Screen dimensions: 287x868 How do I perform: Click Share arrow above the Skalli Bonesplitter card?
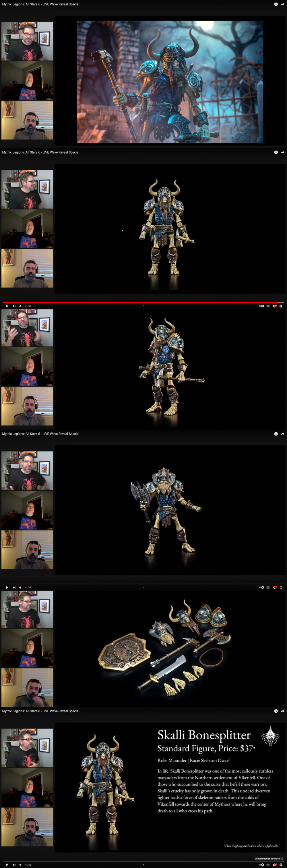[282, 711]
